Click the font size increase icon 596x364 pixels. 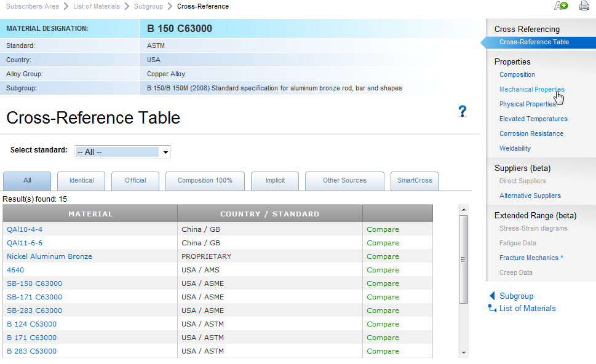click(x=560, y=6)
